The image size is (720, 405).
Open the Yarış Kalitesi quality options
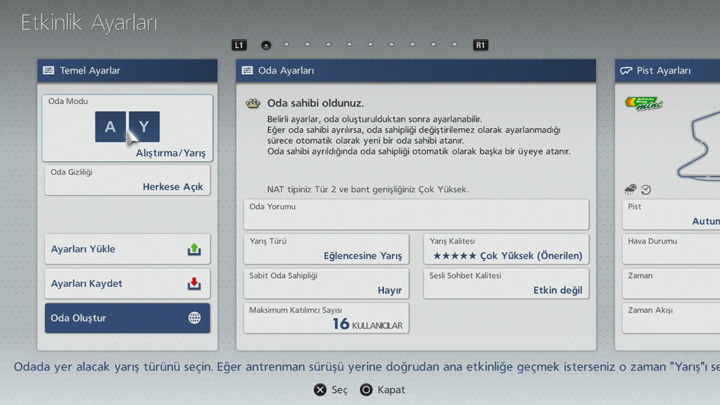tap(506, 249)
